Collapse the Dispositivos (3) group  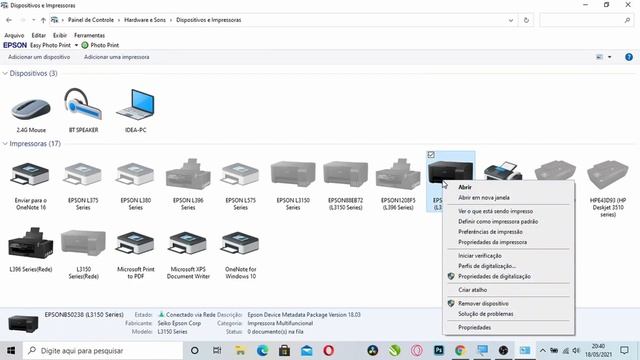point(5,73)
